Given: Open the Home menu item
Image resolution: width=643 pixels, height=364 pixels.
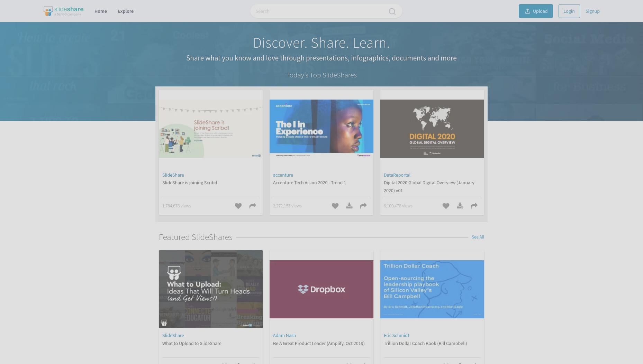Looking at the screenshot, I should (101, 11).
